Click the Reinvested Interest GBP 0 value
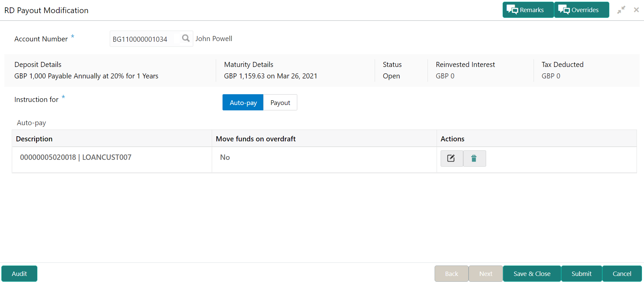Viewport: 644px width, 282px height. click(445, 76)
